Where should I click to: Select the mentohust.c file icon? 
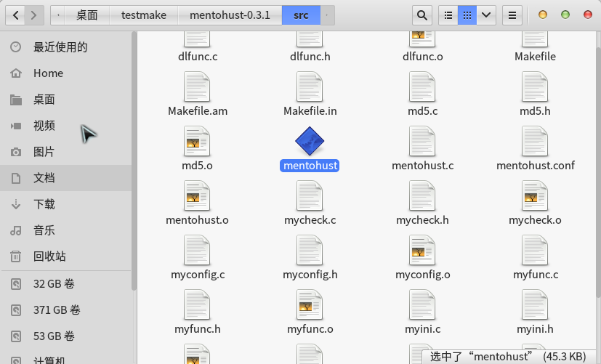click(x=422, y=141)
